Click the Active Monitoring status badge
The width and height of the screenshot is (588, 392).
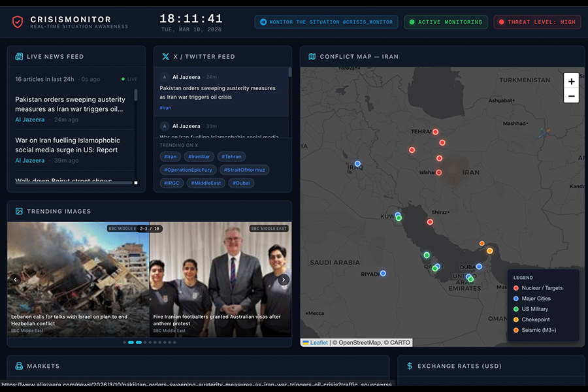coord(445,22)
